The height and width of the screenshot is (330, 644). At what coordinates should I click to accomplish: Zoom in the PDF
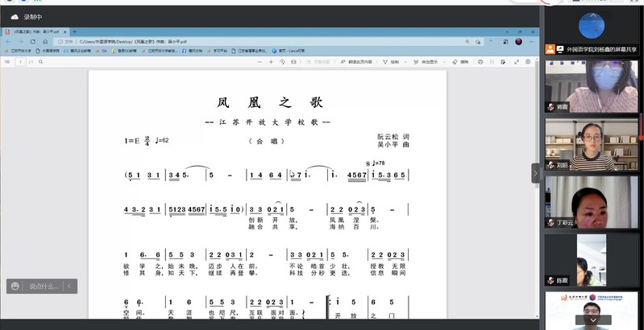[271, 62]
